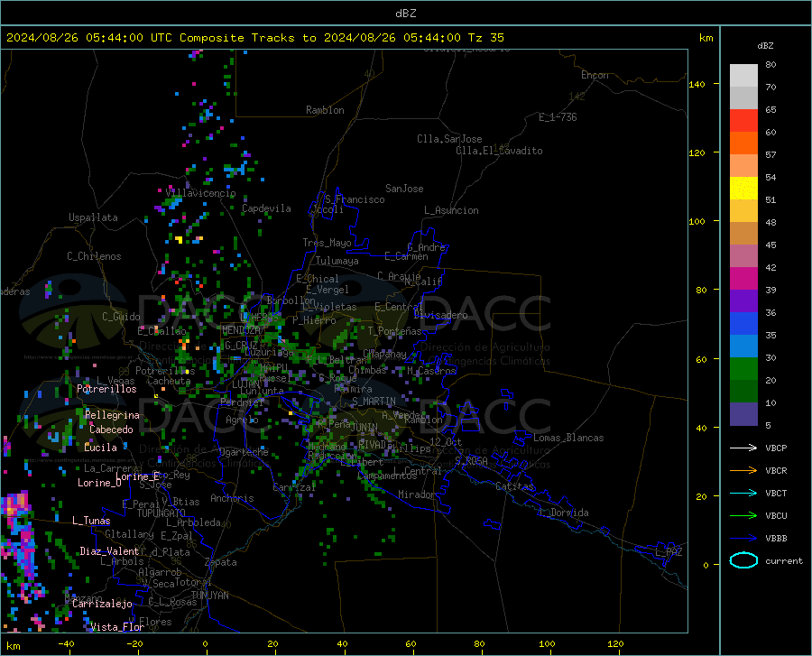Click the TUPUNGATO town label
Viewport: 812px width, 656px height.
[161, 513]
